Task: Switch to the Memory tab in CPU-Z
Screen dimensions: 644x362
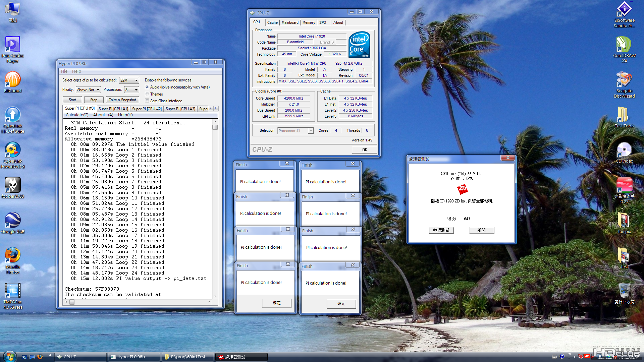Action: [309, 22]
